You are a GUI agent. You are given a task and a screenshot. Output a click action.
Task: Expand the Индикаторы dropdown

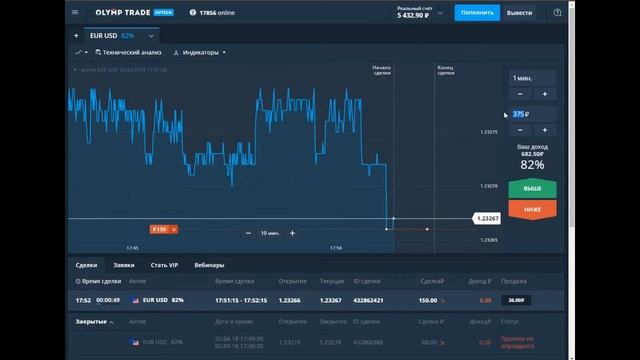tap(200, 52)
